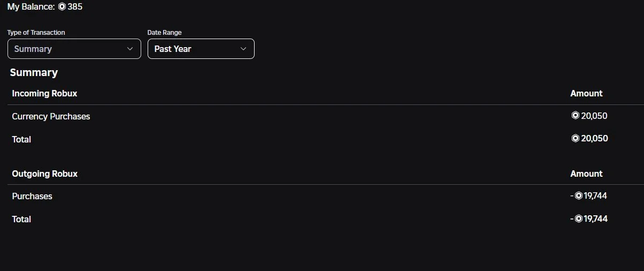
Task: Click Robux icon in outgoing Purchases amount
Action: coord(578,196)
